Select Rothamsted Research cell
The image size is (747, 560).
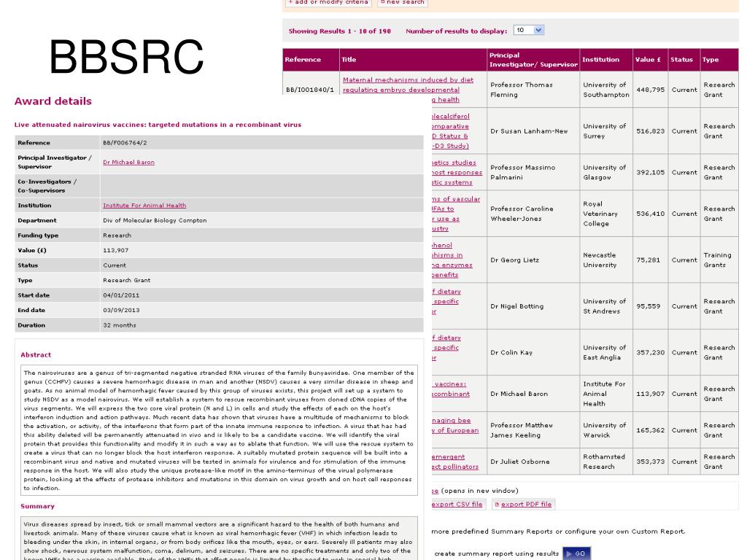pos(606,462)
